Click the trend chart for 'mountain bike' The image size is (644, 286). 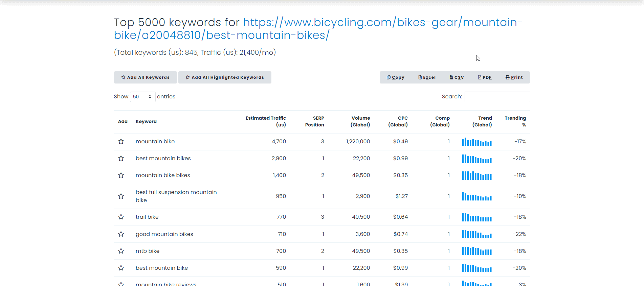coord(476,142)
